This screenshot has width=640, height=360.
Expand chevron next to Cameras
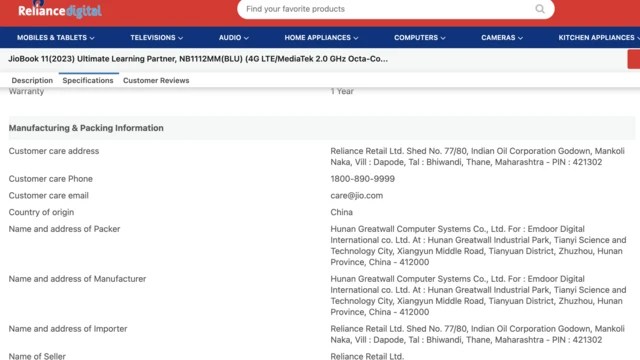520,38
